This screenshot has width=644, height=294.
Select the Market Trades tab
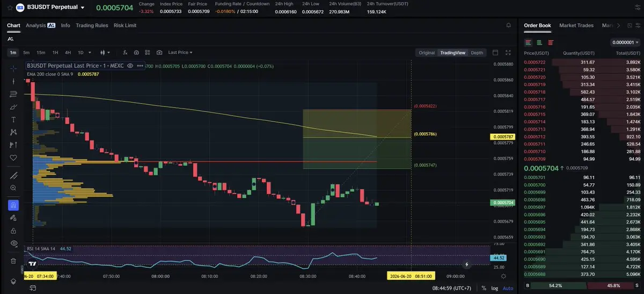576,25
